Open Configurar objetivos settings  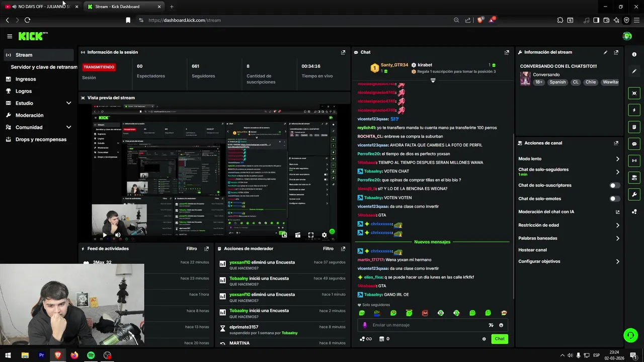coord(569,261)
